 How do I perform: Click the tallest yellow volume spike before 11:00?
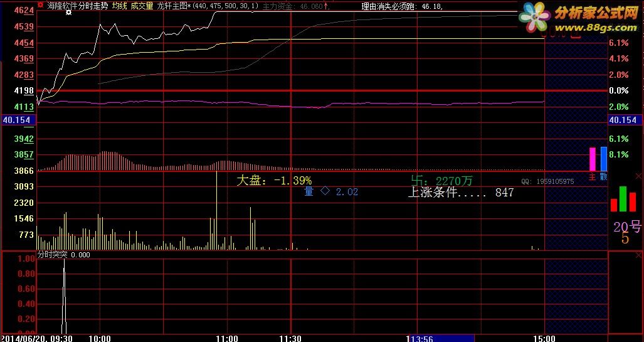216,210
